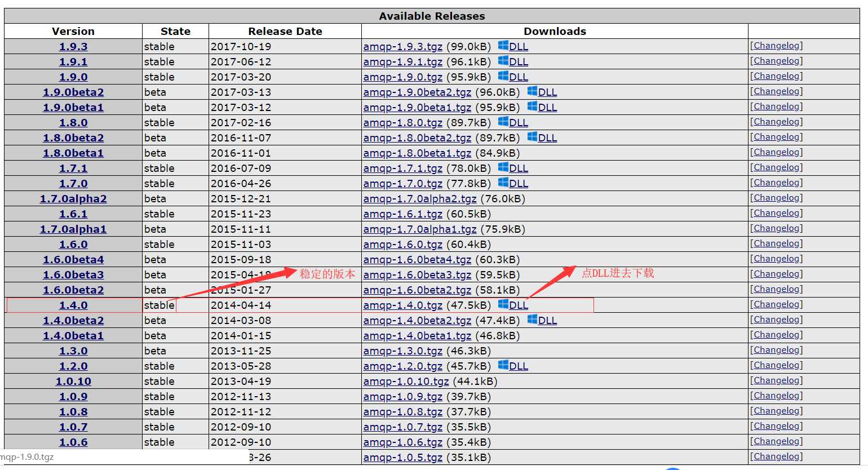This screenshot has width=868, height=470.
Task: Open version 1.0.6 release page
Action: point(73,442)
